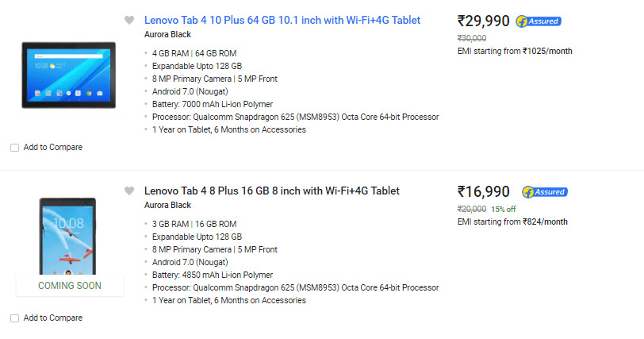
Task: Click the 4 GB RAM | 64 GB ROM spec
Action: tap(194, 53)
